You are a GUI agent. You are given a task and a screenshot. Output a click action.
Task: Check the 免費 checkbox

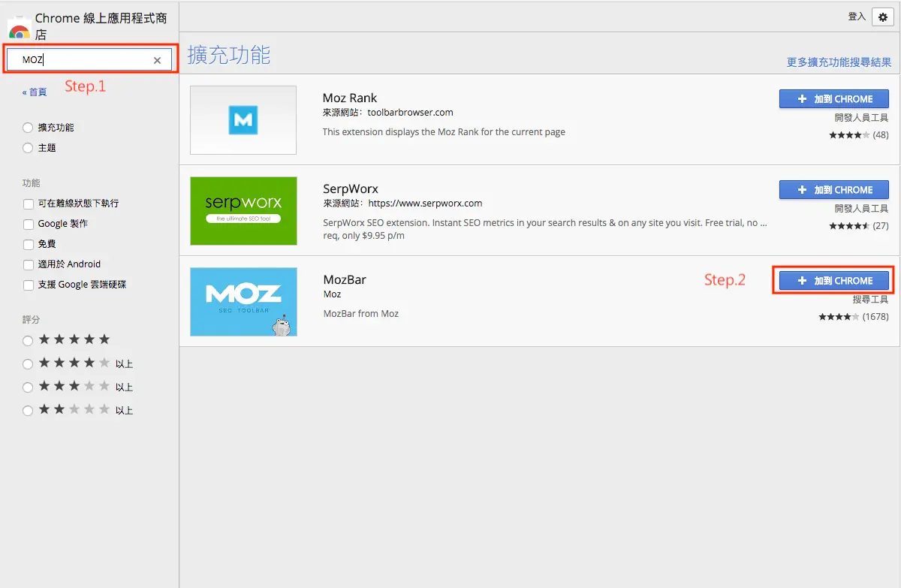click(29, 244)
